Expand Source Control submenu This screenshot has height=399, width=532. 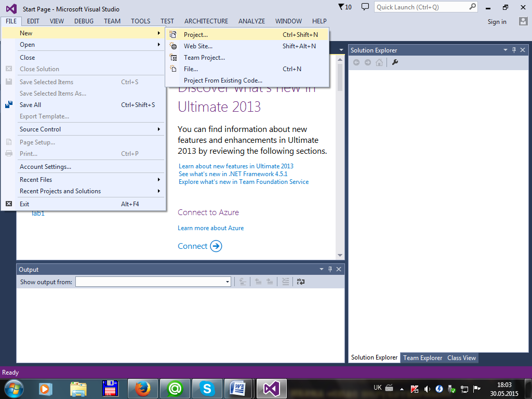tap(84, 129)
